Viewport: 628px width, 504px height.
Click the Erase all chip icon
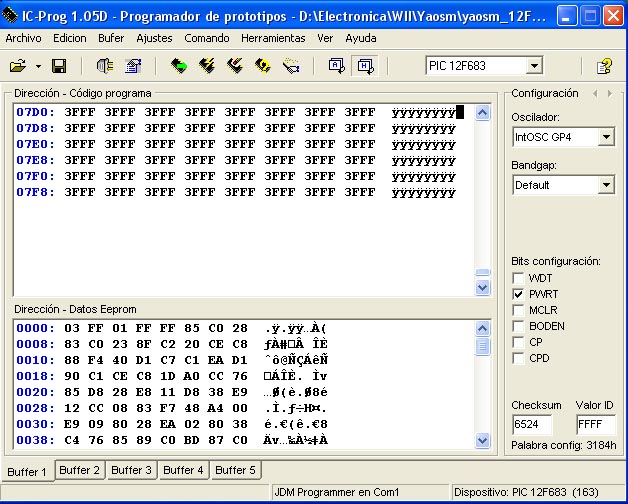coord(235,66)
